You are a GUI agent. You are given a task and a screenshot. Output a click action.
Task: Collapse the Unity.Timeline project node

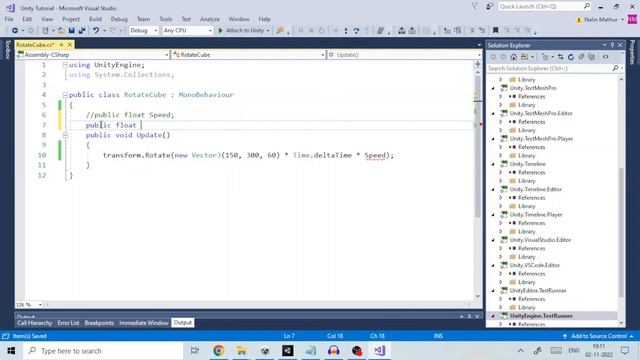tap(493, 164)
